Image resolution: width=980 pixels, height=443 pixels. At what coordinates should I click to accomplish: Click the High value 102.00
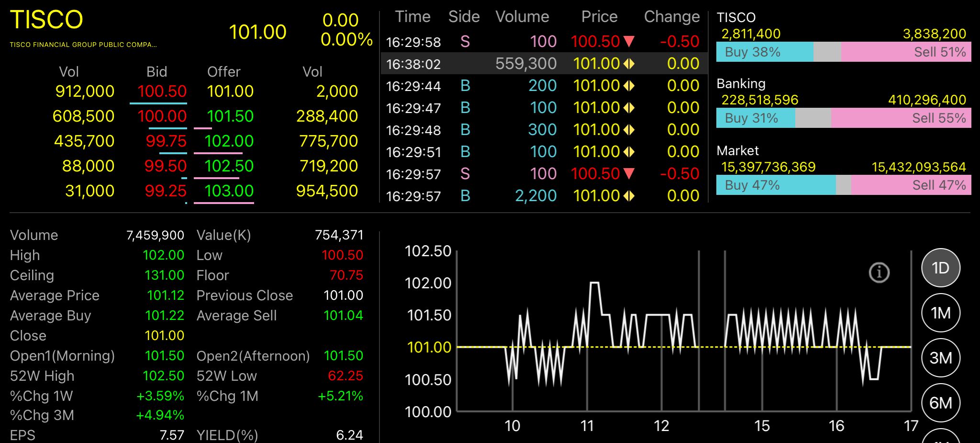[163, 255]
